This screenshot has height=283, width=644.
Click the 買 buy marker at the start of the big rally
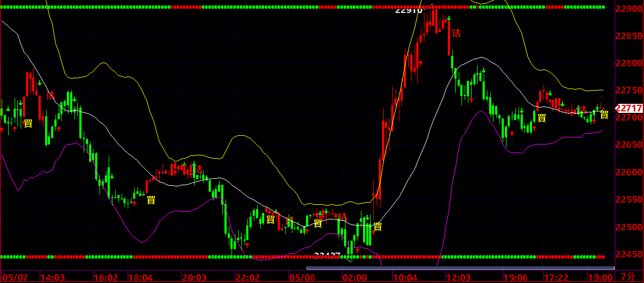point(378,227)
